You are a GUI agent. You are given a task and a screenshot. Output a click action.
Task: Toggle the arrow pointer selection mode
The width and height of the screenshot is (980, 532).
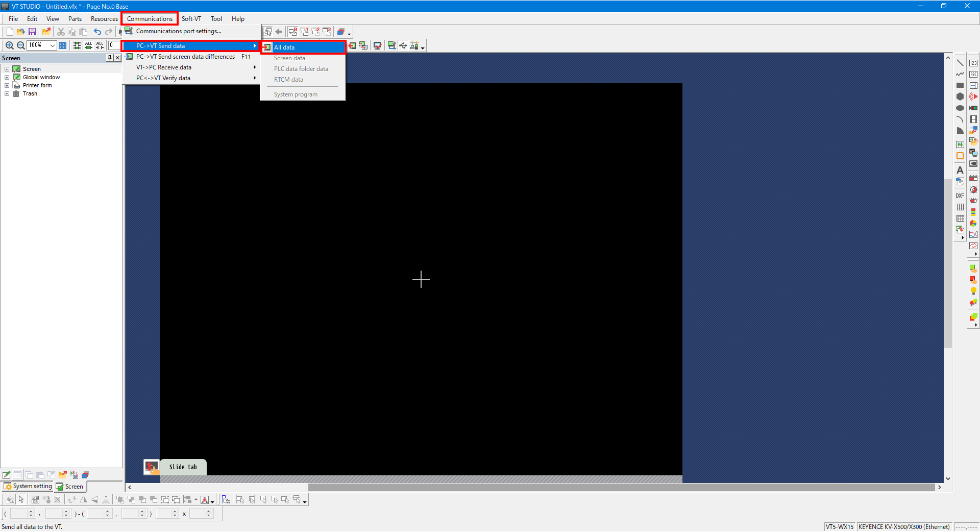coord(21,499)
